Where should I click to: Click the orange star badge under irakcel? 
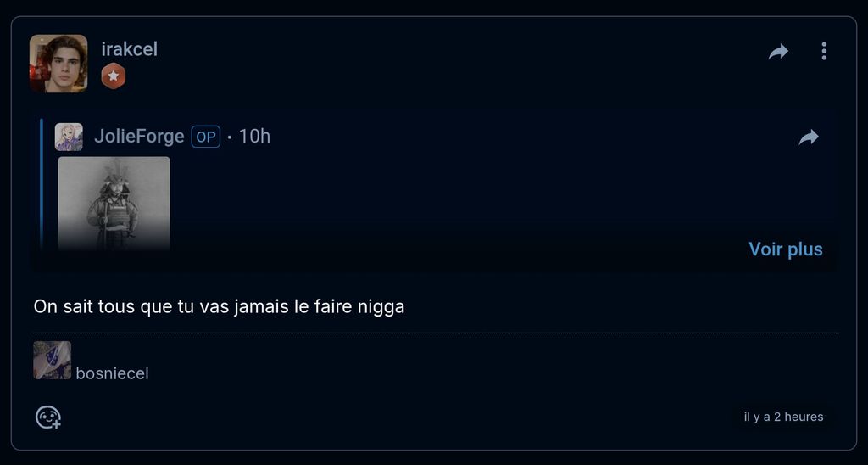(114, 76)
